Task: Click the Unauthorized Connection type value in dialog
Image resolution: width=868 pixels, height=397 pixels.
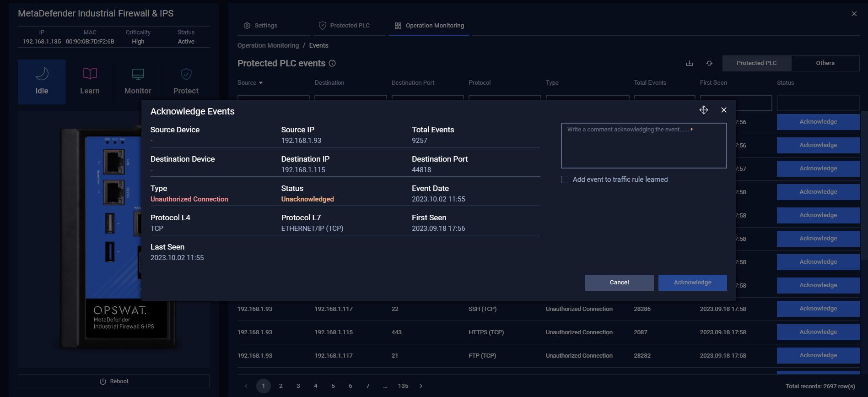Action: coord(189,199)
